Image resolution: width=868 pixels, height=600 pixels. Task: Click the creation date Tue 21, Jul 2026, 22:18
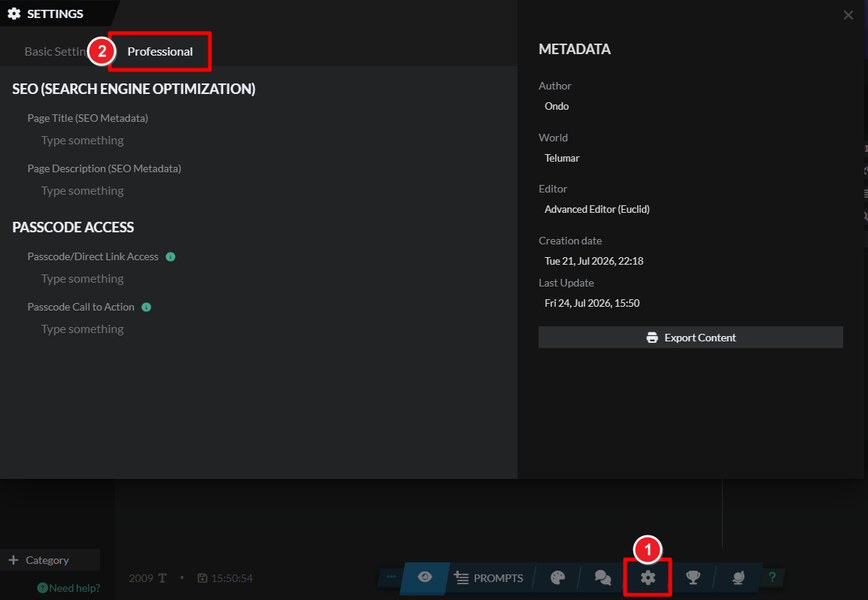pyautogui.click(x=594, y=261)
